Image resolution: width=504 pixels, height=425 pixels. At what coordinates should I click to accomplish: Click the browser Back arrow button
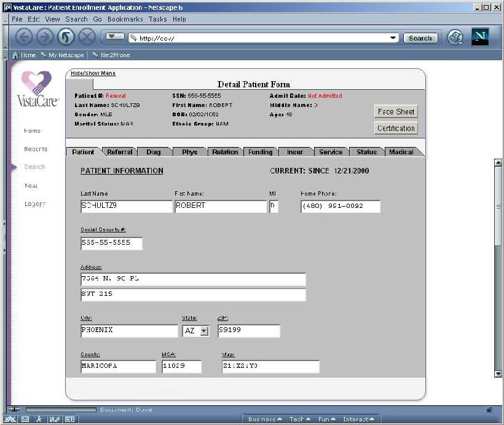point(24,37)
